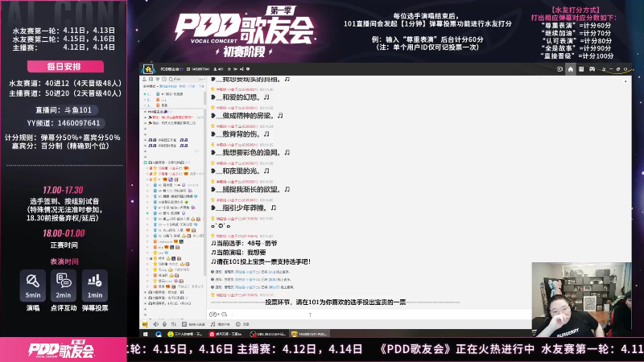Toggle speaker volume icon in YY toolbar
The image size is (644, 362).
[155, 324]
